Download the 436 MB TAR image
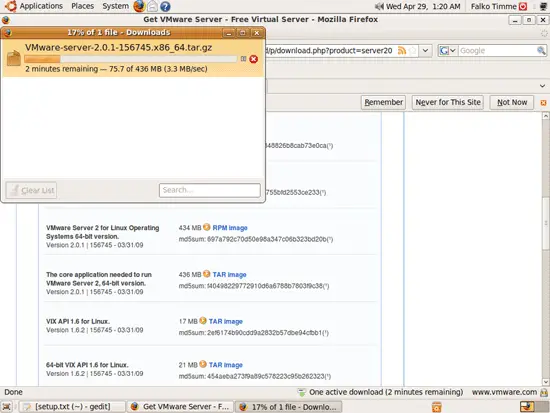Viewport: 550px width, 413px height. [229, 274]
